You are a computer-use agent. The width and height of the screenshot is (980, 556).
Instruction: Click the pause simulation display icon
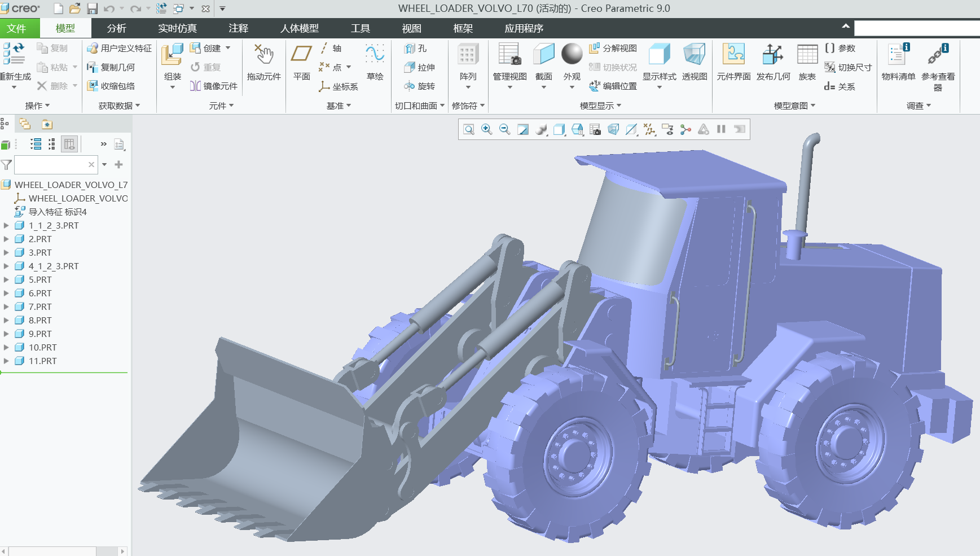(x=721, y=130)
